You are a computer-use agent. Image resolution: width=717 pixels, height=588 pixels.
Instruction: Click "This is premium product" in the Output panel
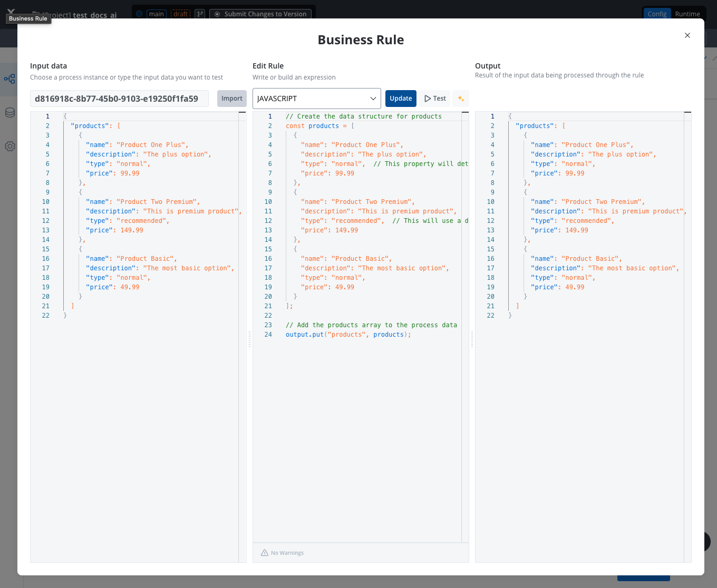636,211
